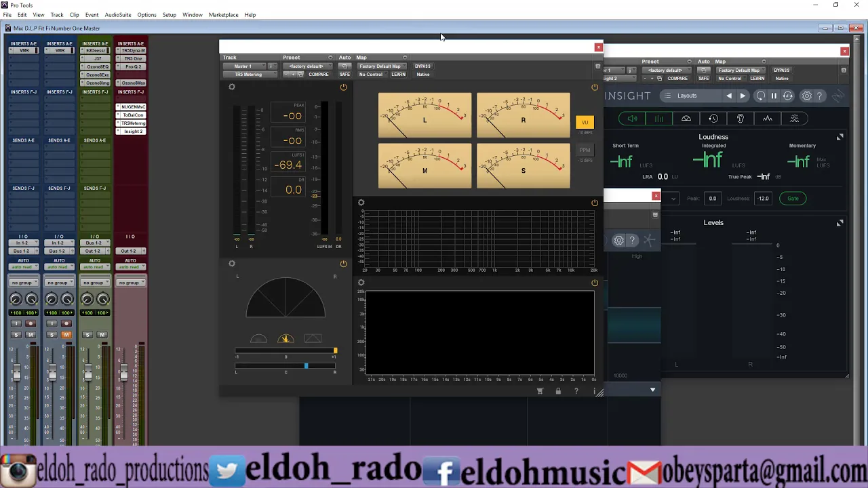Open TR5 help question mark icon
Screen dimensions: 868x488
click(x=576, y=391)
